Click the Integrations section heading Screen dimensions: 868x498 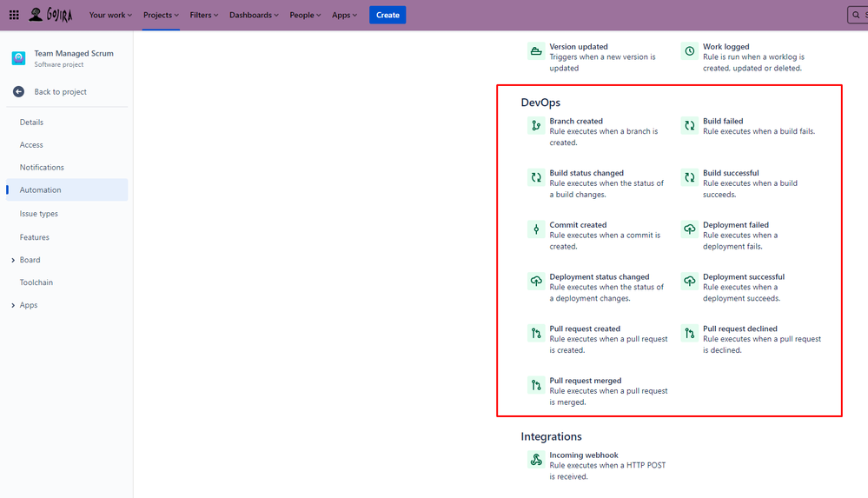click(551, 436)
